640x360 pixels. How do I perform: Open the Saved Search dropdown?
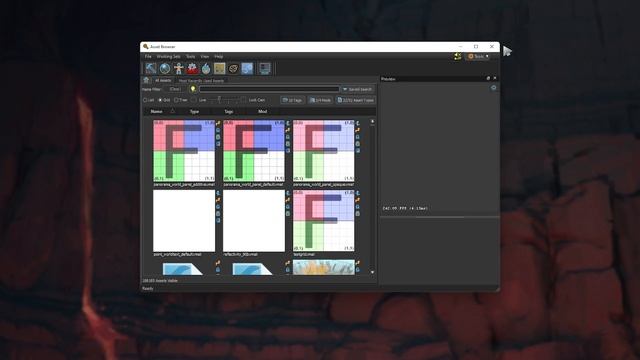click(358, 89)
